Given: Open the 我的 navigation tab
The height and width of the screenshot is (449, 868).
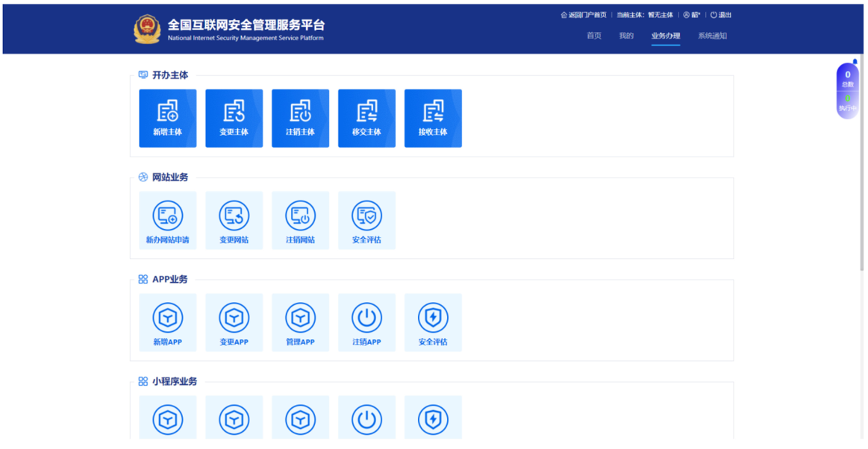Looking at the screenshot, I should (x=626, y=36).
